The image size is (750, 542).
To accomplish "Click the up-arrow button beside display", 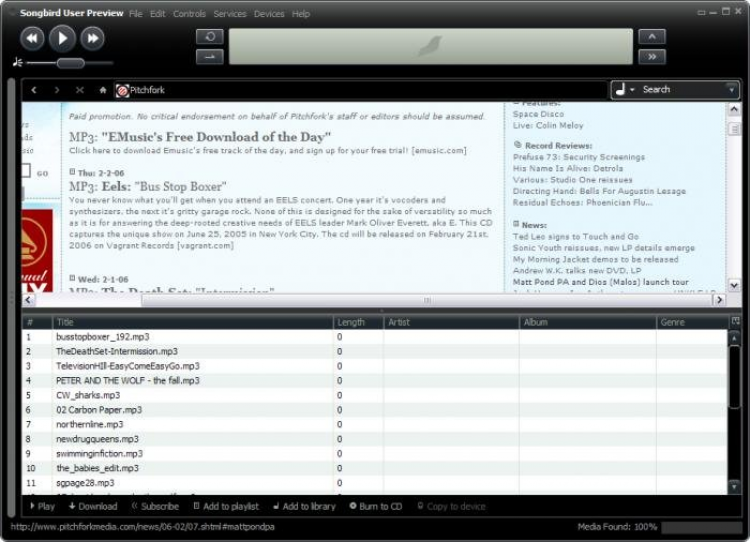I will pyautogui.click(x=651, y=37).
